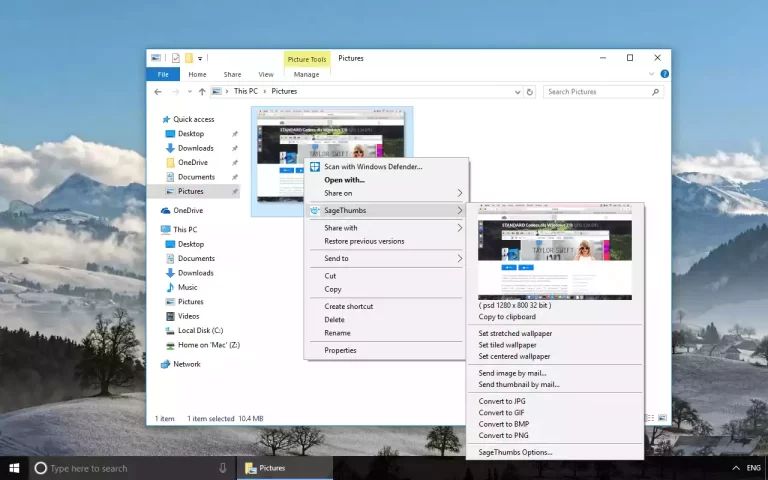Click the Refresh button beside address bar

(x=530, y=91)
